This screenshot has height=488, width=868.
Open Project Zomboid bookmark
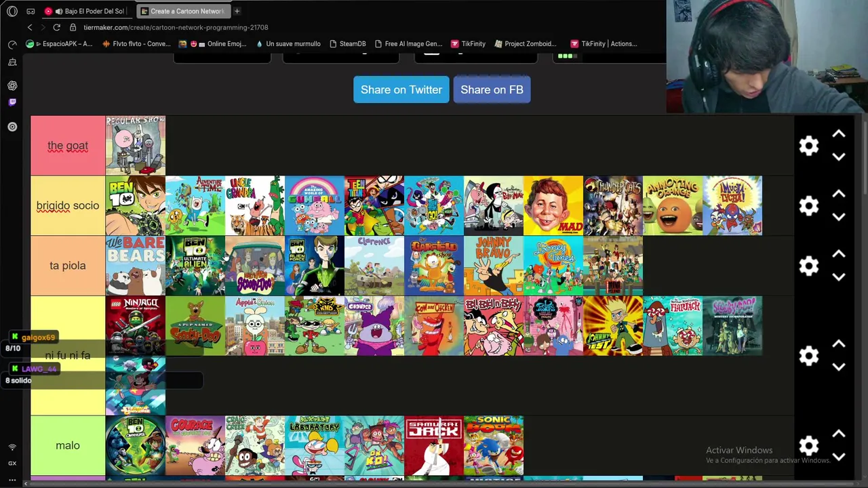[x=526, y=43]
